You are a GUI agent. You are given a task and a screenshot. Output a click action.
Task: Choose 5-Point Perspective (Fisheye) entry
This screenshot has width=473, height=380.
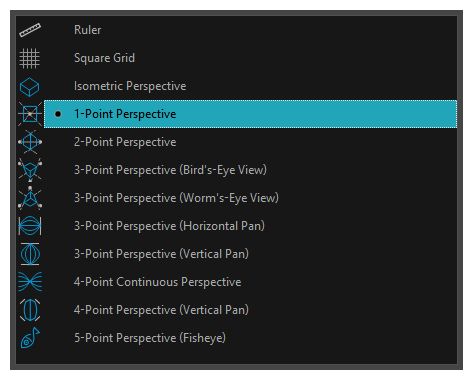click(250, 338)
